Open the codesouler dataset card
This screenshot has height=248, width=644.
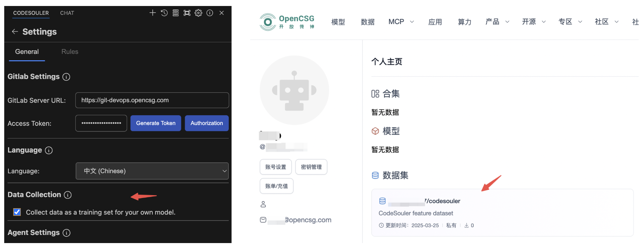pos(502,212)
